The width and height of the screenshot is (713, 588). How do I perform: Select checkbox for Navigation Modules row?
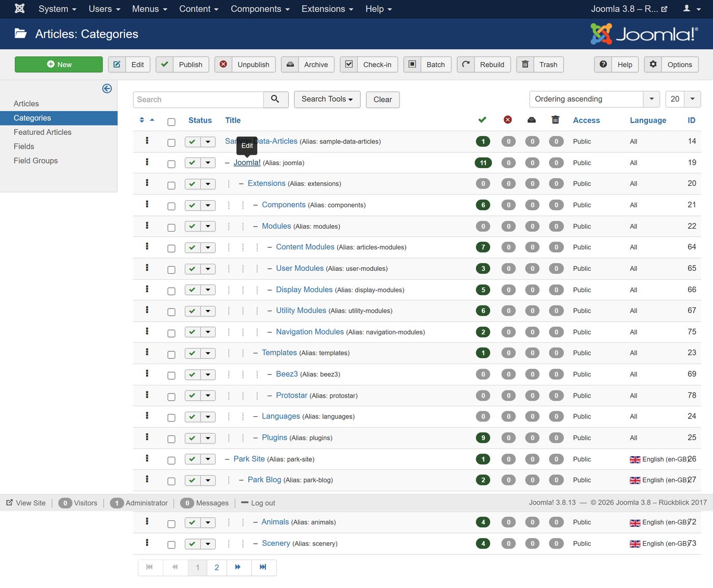(x=171, y=333)
